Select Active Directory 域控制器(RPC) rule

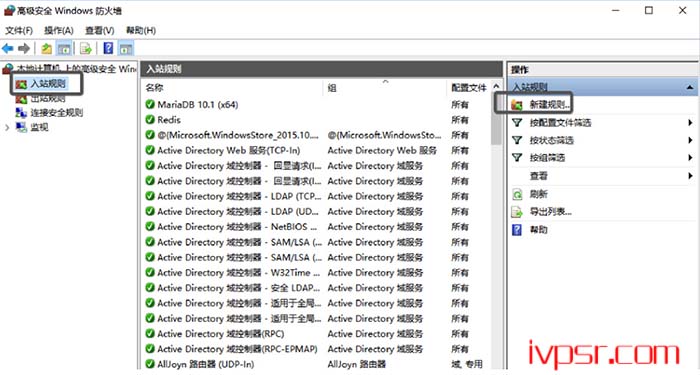point(221,333)
